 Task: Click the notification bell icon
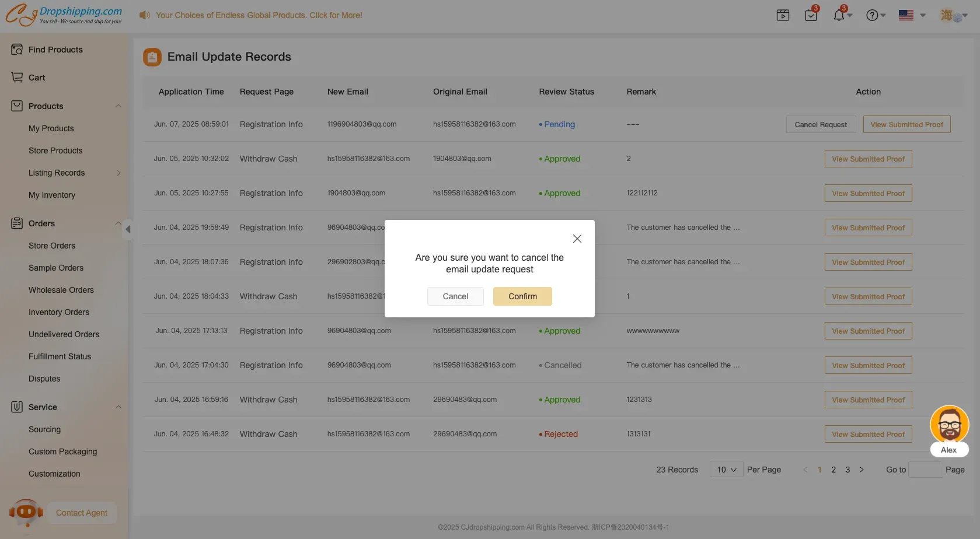tap(839, 15)
